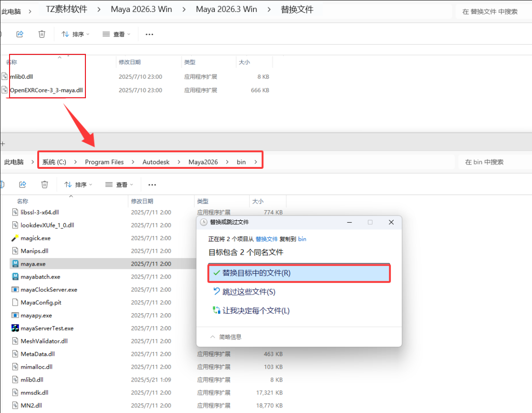Image resolution: width=532 pixels, height=413 pixels.
Task: Select mlib0.dll in the 替换文件 folder
Action: point(21,77)
